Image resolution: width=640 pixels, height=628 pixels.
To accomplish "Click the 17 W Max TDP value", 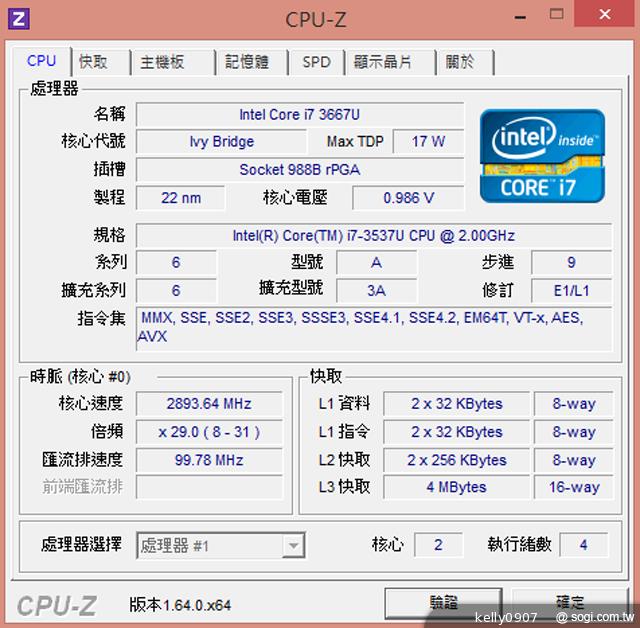I will click(428, 142).
